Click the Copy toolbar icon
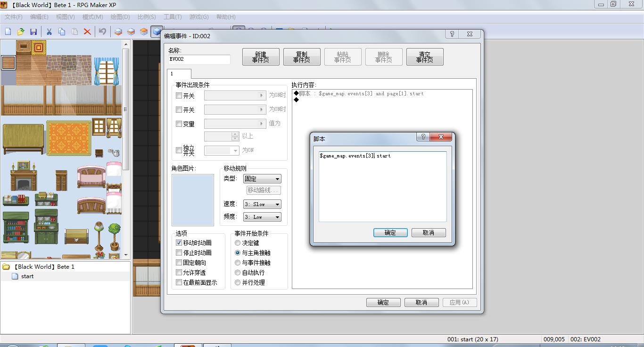 pyautogui.click(x=62, y=32)
